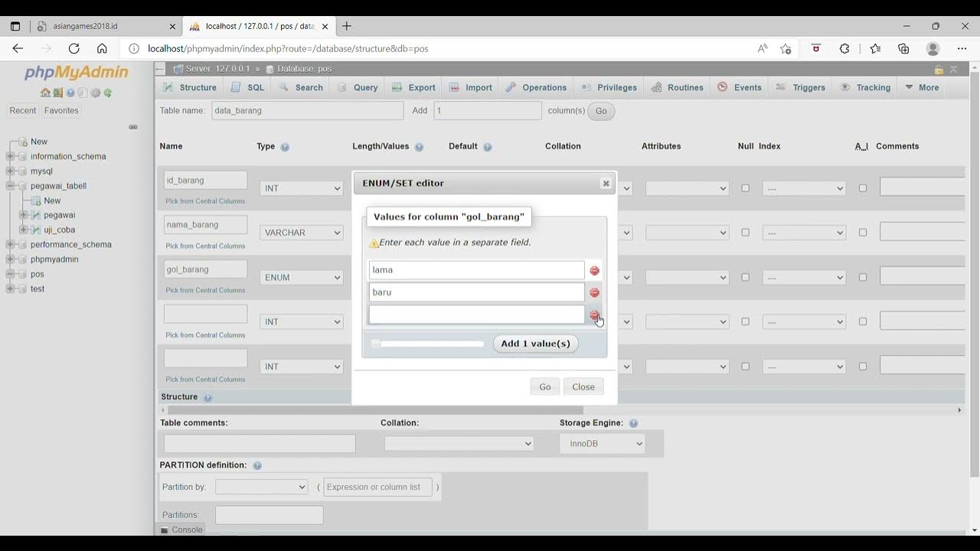Open the Import tab
Image resolution: width=980 pixels, height=551 pixels.
[471, 87]
